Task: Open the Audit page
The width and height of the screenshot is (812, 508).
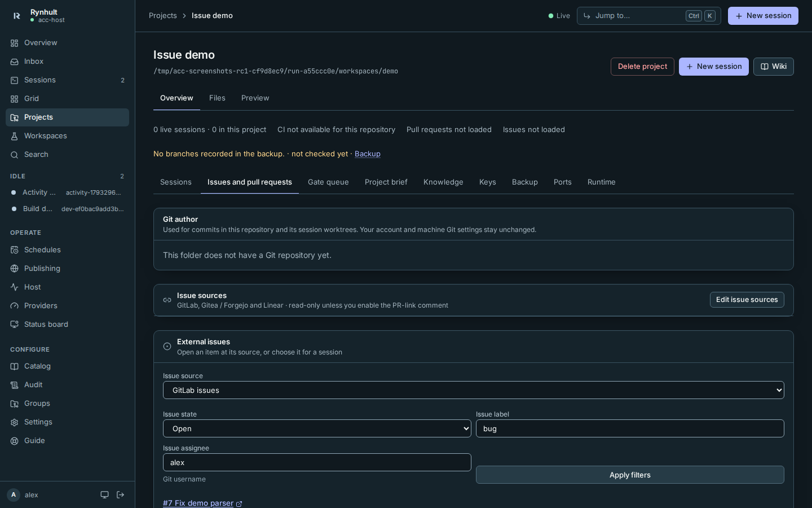Action: pos(67,385)
